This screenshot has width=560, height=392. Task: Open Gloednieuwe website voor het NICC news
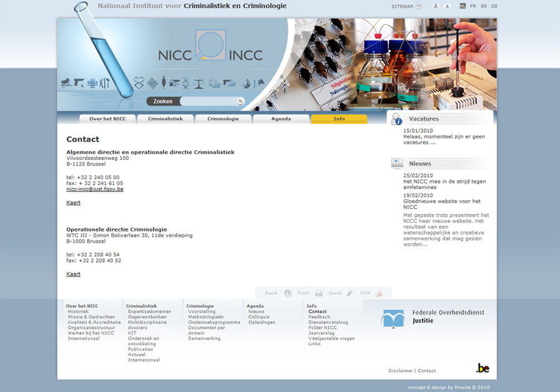pos(442,204)
